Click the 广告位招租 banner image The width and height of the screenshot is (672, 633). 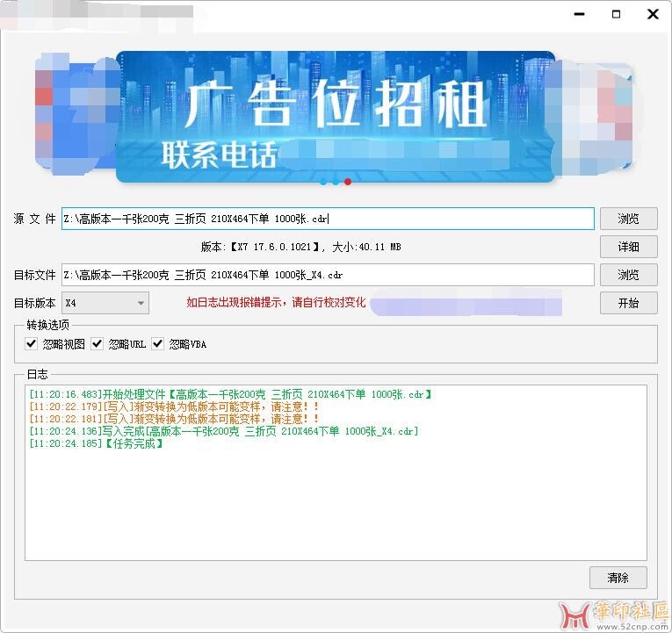(x=336, y=117)
